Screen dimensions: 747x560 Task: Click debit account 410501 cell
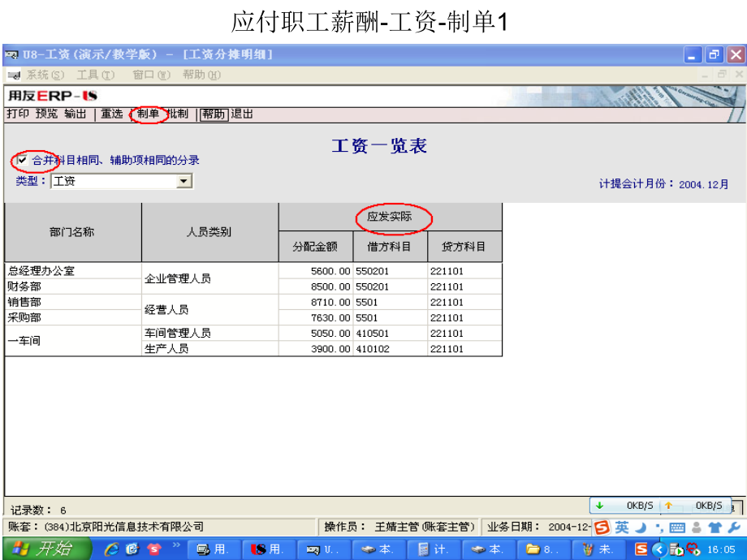coord(391,334)
